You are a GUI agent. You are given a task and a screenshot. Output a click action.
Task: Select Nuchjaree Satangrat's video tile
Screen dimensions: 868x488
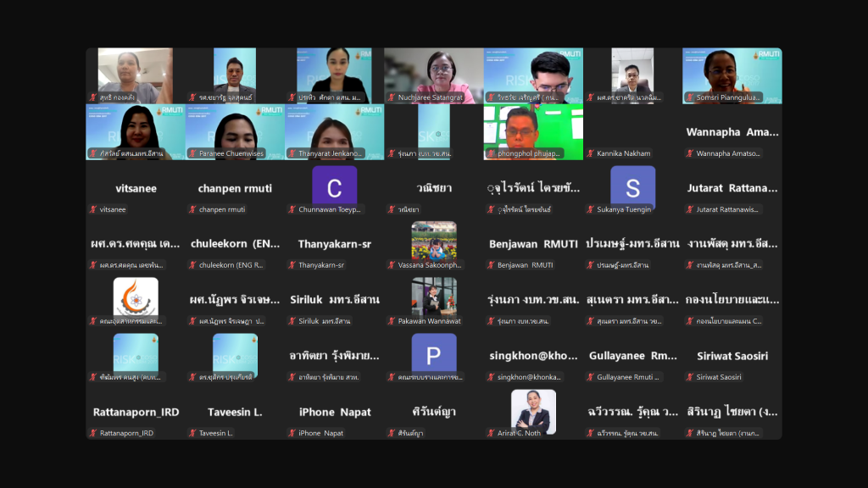coord(433,75)
